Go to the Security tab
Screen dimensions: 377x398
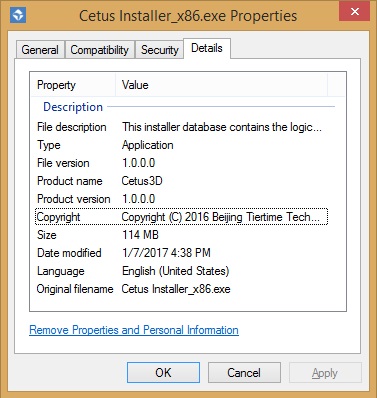[x=160, y=50]
